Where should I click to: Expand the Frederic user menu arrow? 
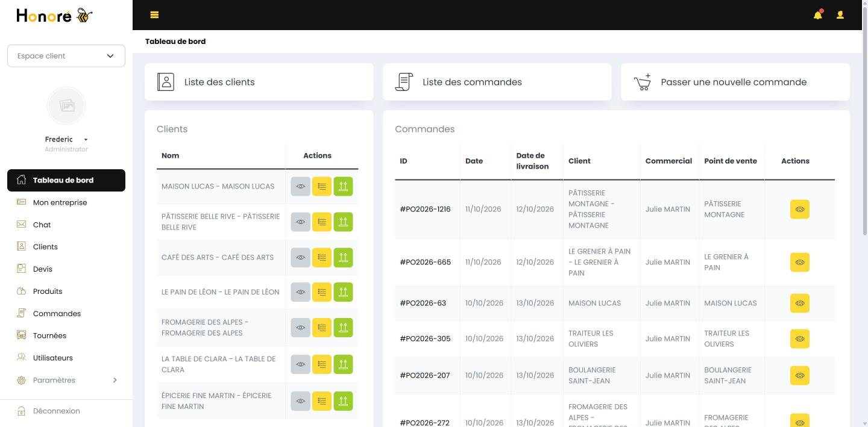pos(86,140)
